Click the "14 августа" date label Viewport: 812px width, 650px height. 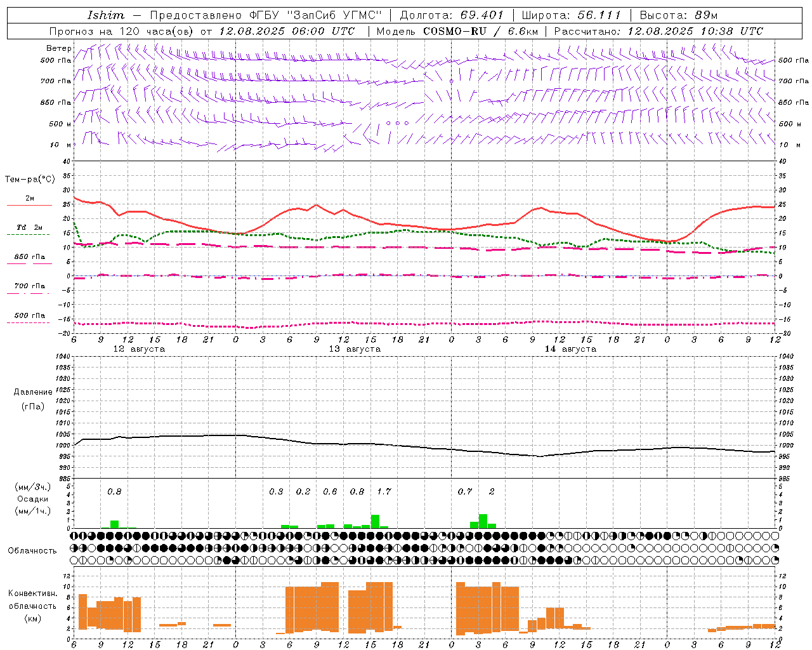pyautogui.click(x=570, y=349)
